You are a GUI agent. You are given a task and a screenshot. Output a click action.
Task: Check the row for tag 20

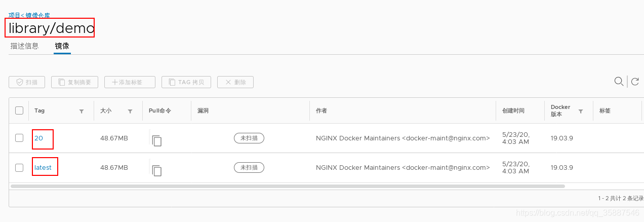pyautogui.click(x=19, y=138)
